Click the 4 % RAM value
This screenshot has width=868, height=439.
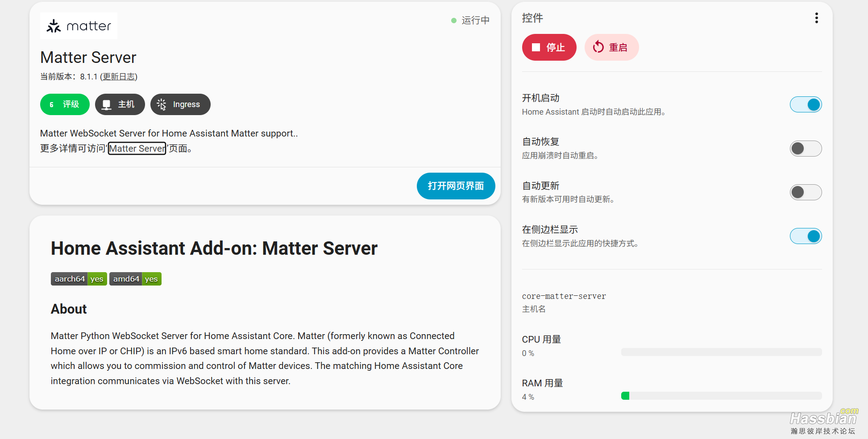point(528,397)
